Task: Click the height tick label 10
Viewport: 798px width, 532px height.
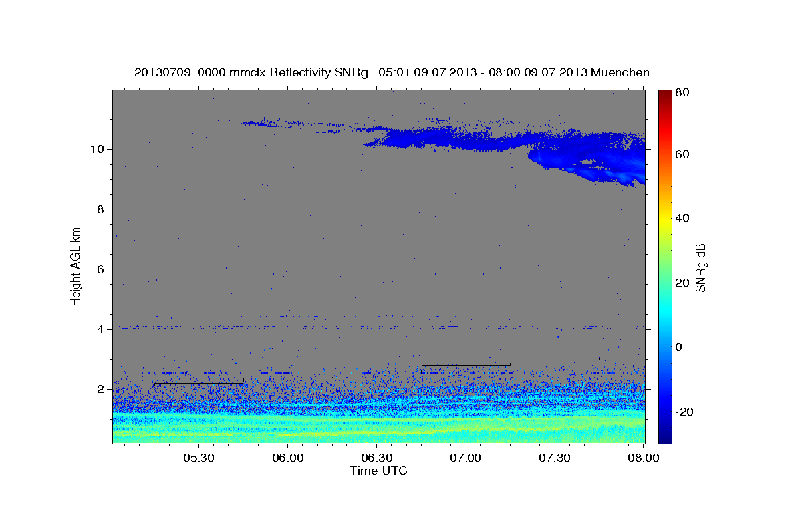Action: [98, 149]
